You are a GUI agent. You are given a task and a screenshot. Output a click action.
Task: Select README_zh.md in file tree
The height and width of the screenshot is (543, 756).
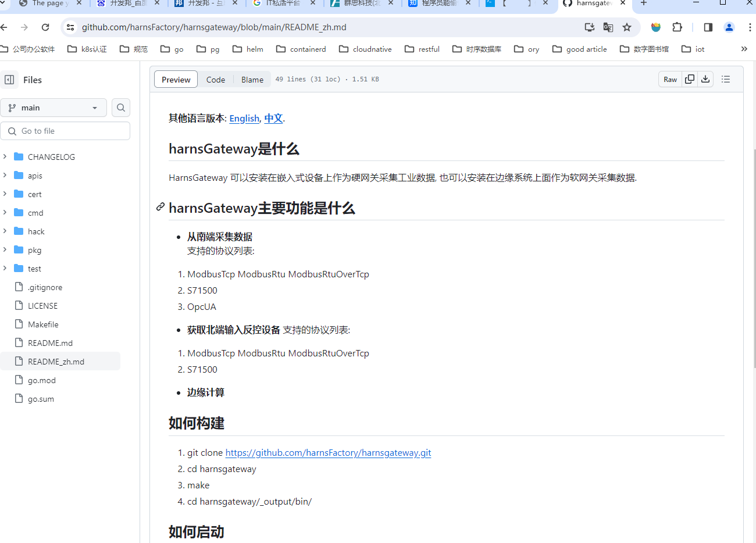tap(60, 362)
